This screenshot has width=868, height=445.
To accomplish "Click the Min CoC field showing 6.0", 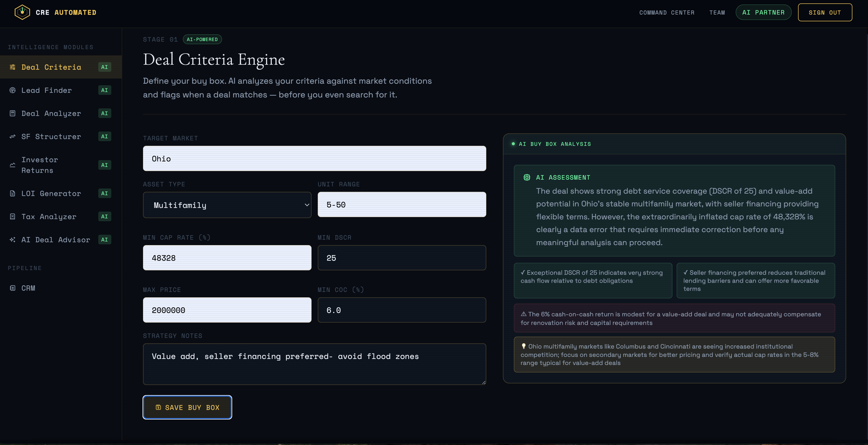I will [x=402, y=310].
